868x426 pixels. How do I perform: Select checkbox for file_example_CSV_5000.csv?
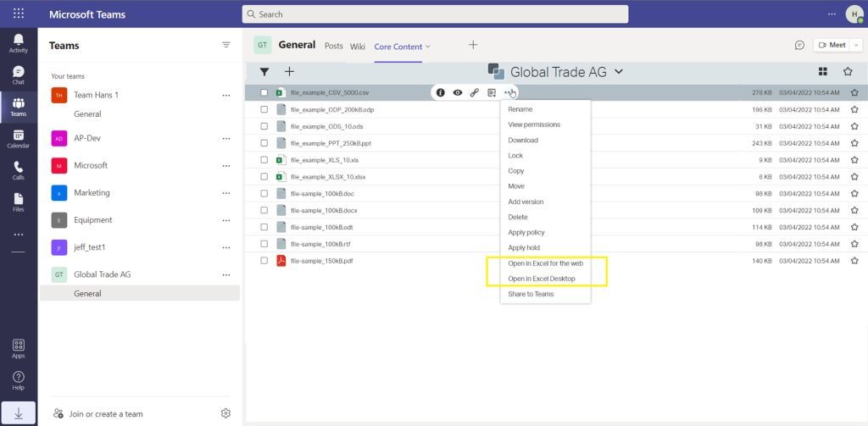tap(264, 93)
